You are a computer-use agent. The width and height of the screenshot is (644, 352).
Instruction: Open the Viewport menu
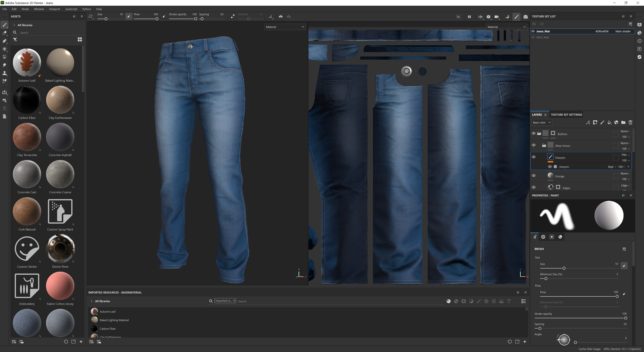[x=54, y=9]
